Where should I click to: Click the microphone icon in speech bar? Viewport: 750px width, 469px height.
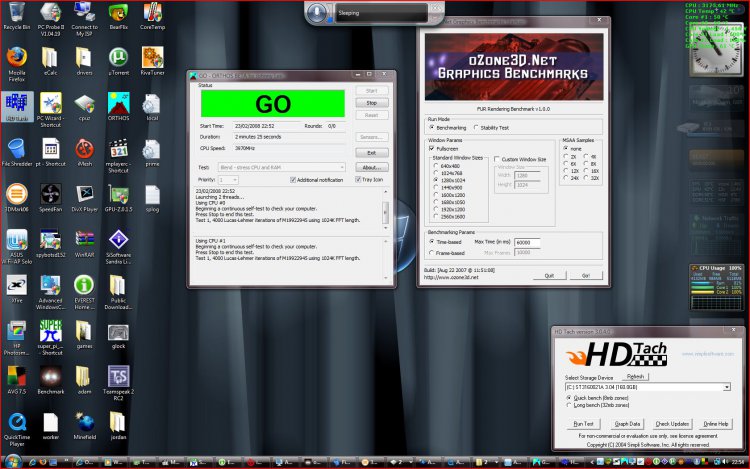316,13
